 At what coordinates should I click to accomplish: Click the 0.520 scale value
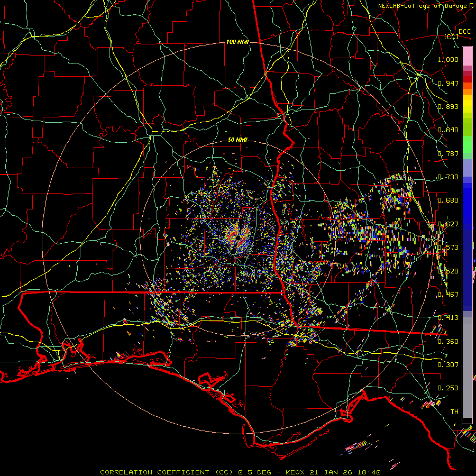(448, 271)
